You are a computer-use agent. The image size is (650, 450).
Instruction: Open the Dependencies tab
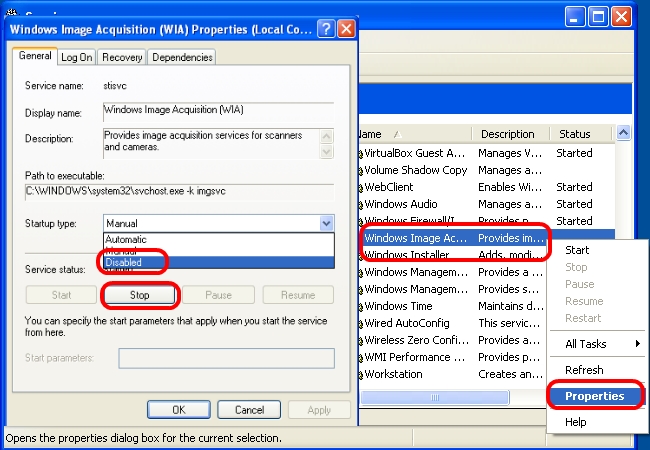pyautogui.click(x=182, y=57)
